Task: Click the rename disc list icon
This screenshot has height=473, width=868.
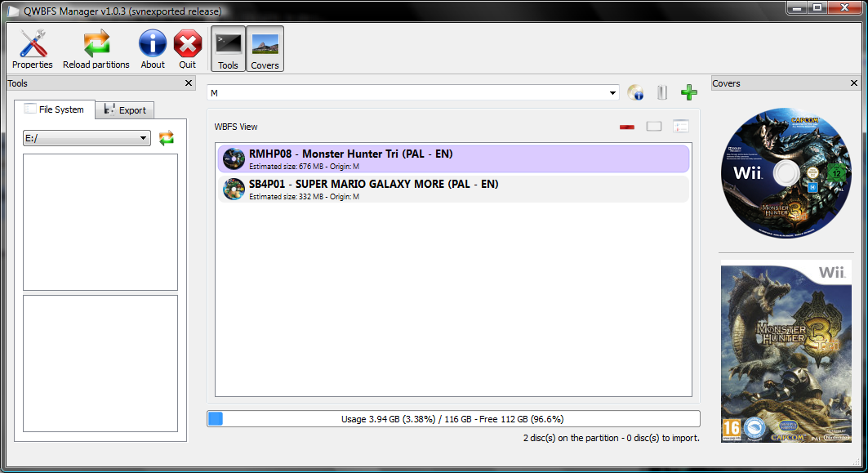Action: [x=681, y=127]
